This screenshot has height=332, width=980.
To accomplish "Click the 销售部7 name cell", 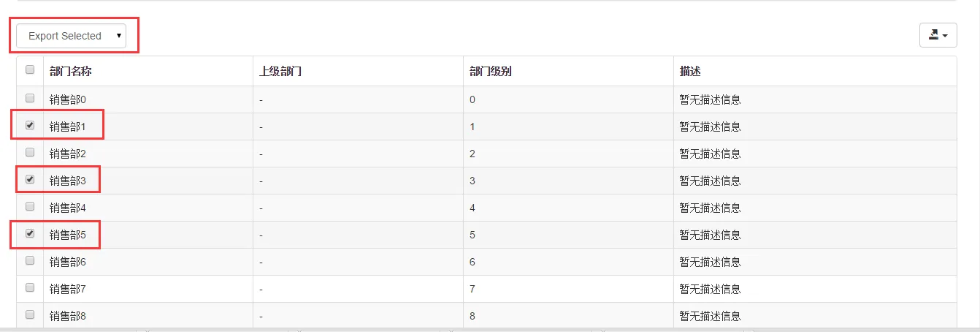I will click(x=68, y=289).
